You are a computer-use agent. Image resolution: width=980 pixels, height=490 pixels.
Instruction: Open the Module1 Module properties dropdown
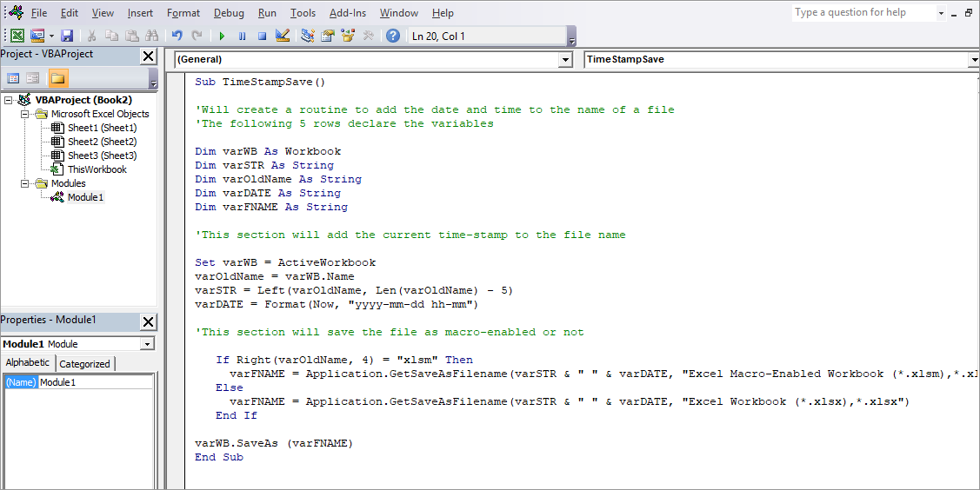pos(147,344)
